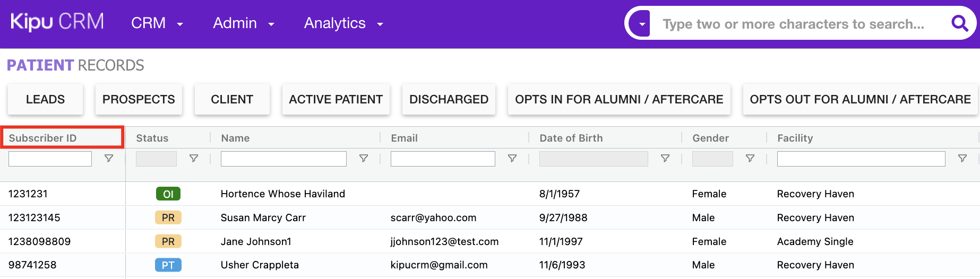Open the Name column filter icon
This screenshot has height=279, width=980.
364,159
